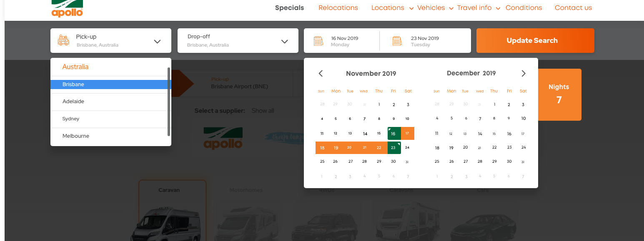Click the Apollo logo in header
644x241 pixels.
pyautogui.click(x=67, y=8)
